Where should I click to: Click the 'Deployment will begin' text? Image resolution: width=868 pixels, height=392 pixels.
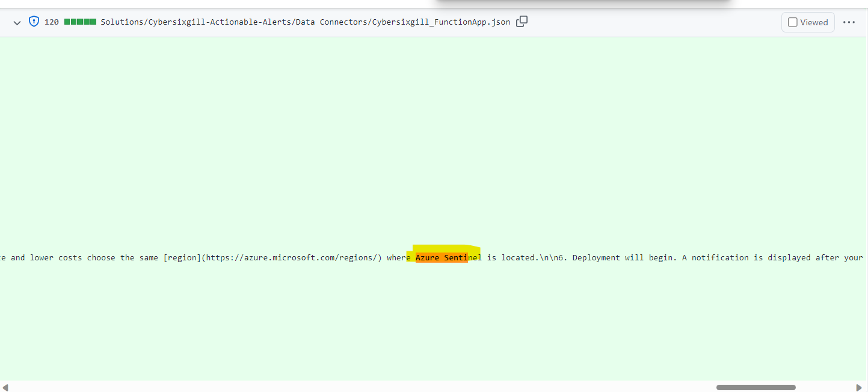(x=623, y=257)
